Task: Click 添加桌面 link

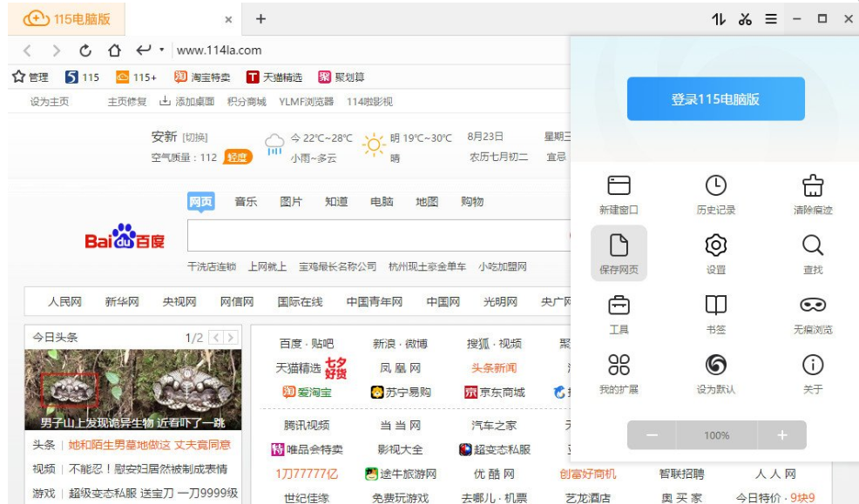Action: (186, 102)
